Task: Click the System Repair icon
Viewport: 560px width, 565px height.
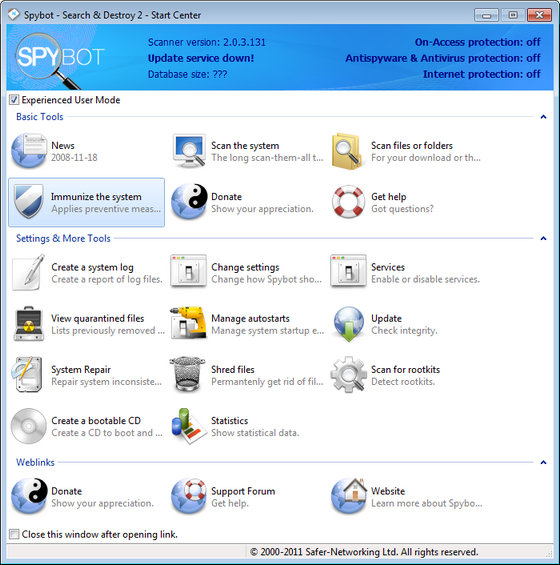Action: click(x=28, y=375)
